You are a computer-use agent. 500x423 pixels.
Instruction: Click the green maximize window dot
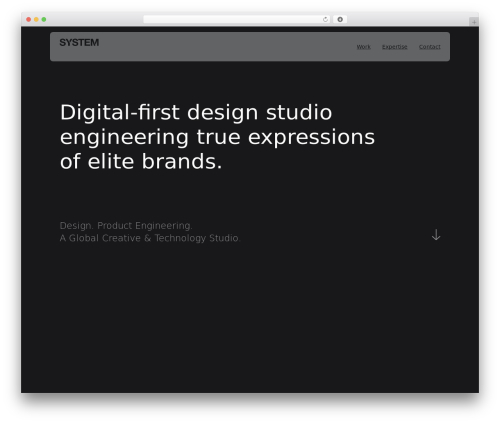click(x=44, y=19)
